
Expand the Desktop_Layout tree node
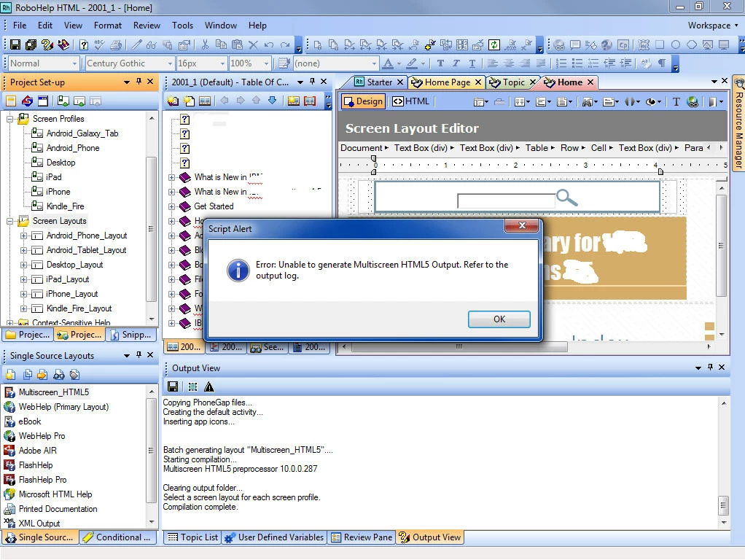[x=23, y=265]
